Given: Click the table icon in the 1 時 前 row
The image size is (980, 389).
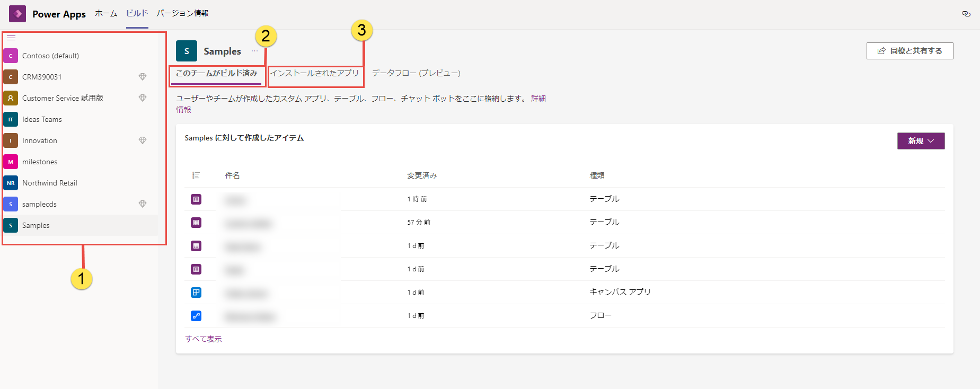Looking at the screenshot, I should coord(196,199).
